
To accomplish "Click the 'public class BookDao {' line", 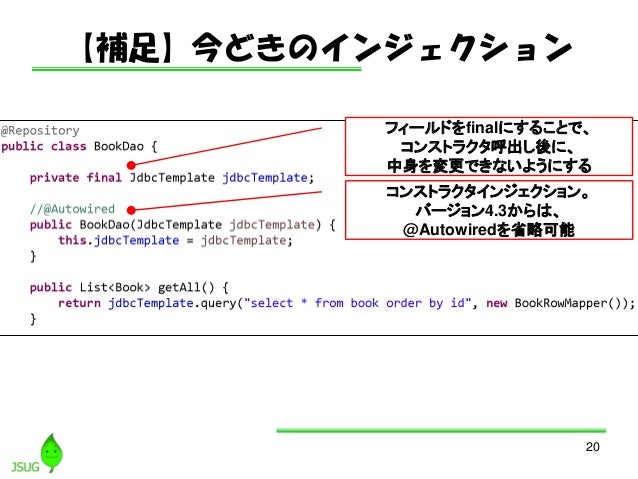I will click(x=79, y=147).
